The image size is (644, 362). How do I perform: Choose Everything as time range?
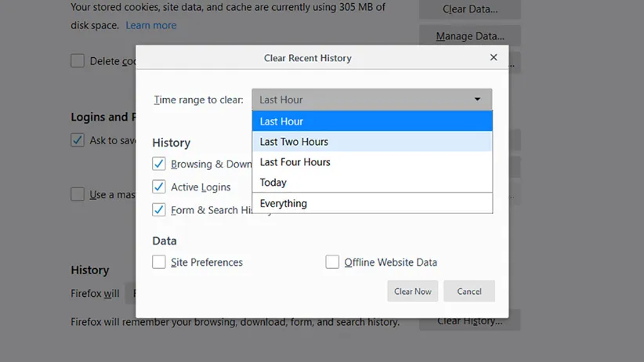coord(372,204)
